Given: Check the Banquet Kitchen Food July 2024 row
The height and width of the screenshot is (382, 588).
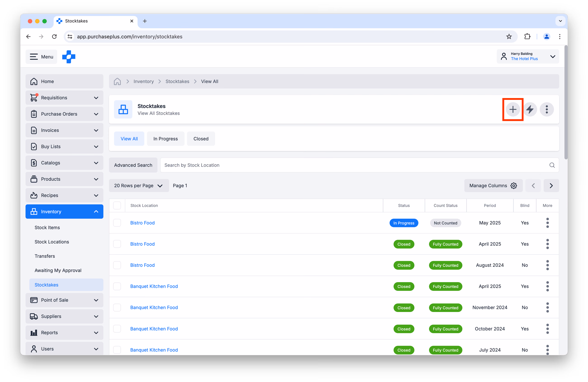Looking at the screenshot, I should click(x=117, y=350).
